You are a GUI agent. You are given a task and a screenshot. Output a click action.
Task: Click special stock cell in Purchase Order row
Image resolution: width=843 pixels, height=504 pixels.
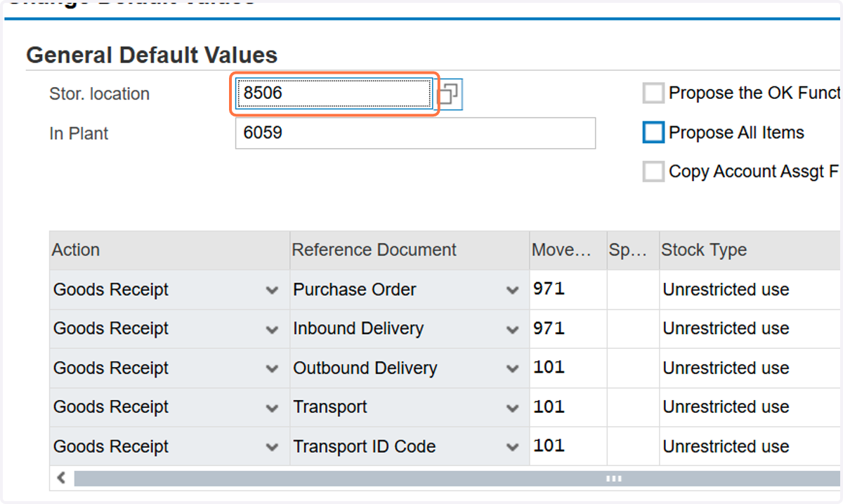pyautogui.click(x=633, y=290)
